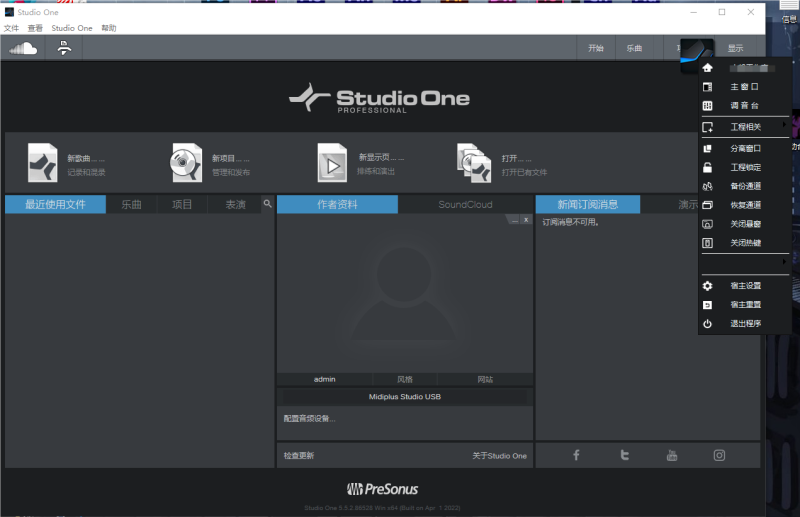Screen dimensions: 800x517
Task: Click the 显示 page button
Action: [x=735, y=48]
